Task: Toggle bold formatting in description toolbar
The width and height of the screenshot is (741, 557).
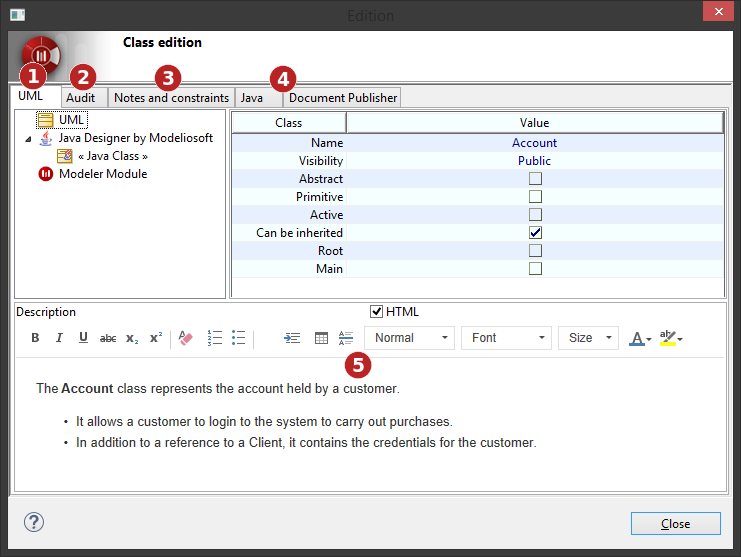Action: pyautogui.click(x=35, y=338)
